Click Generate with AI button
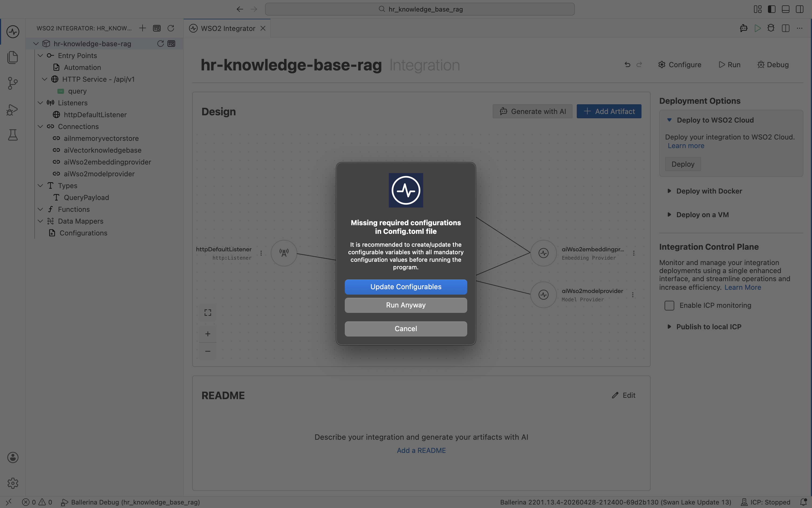The width and height of the screenshot is (812, 508). 532,111
